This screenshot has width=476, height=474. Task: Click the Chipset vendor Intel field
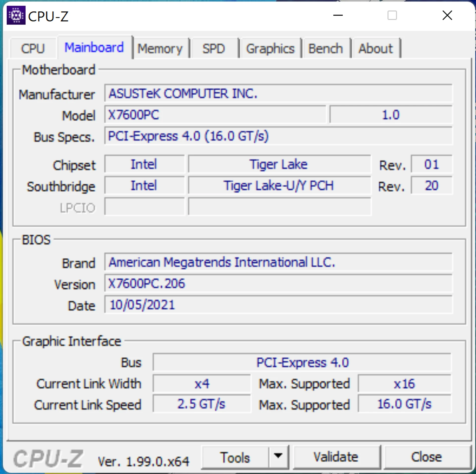[145, 164]
